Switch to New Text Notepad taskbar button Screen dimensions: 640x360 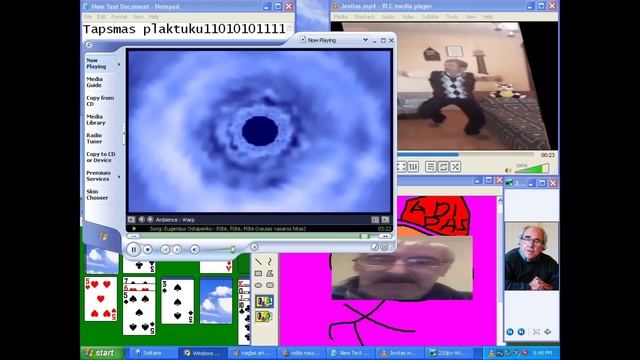pyautogui.click(x=351, y=353)
